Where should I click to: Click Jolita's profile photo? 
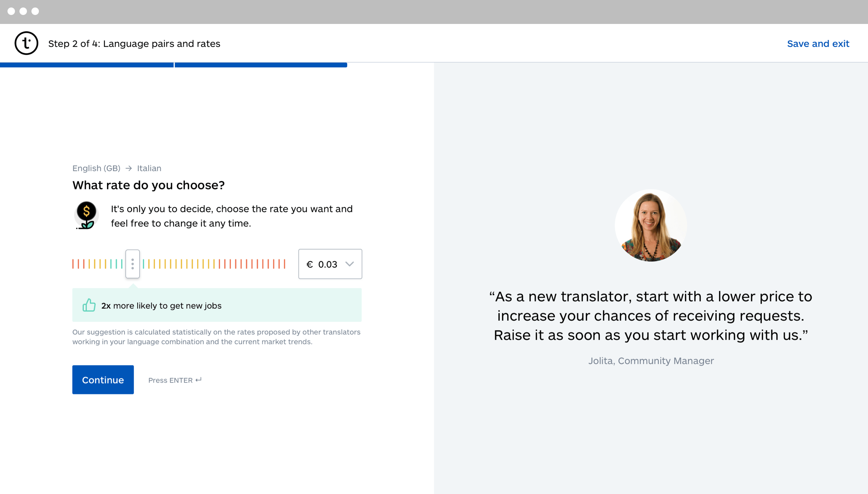651,225
